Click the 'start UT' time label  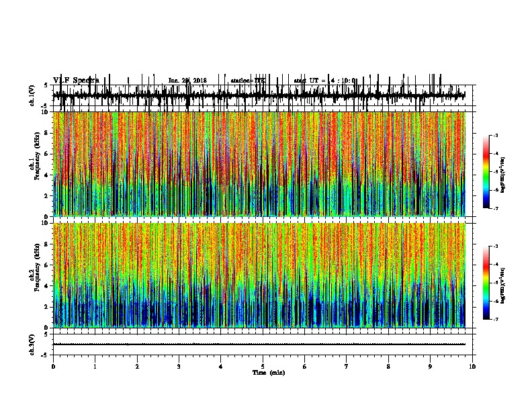pos(306,81)
